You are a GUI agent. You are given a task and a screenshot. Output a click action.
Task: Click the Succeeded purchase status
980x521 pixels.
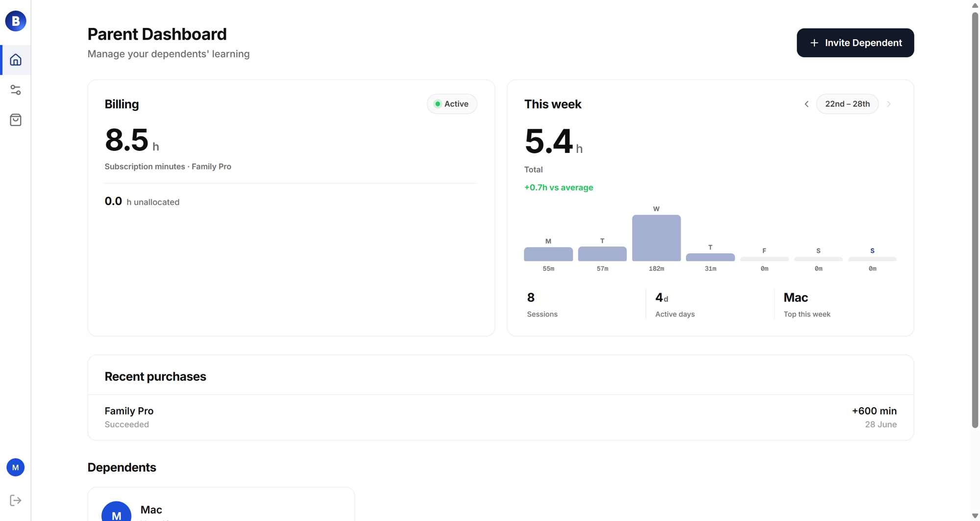coord(126,424)
